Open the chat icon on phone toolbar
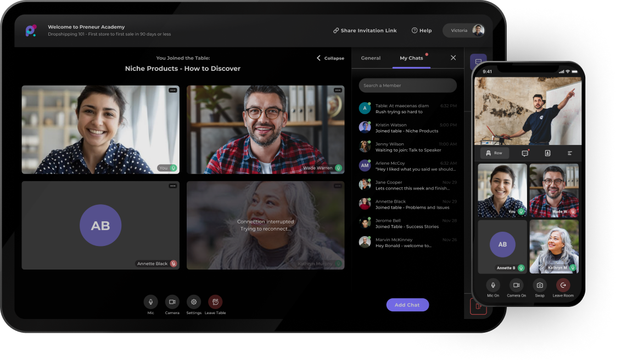 525,153
